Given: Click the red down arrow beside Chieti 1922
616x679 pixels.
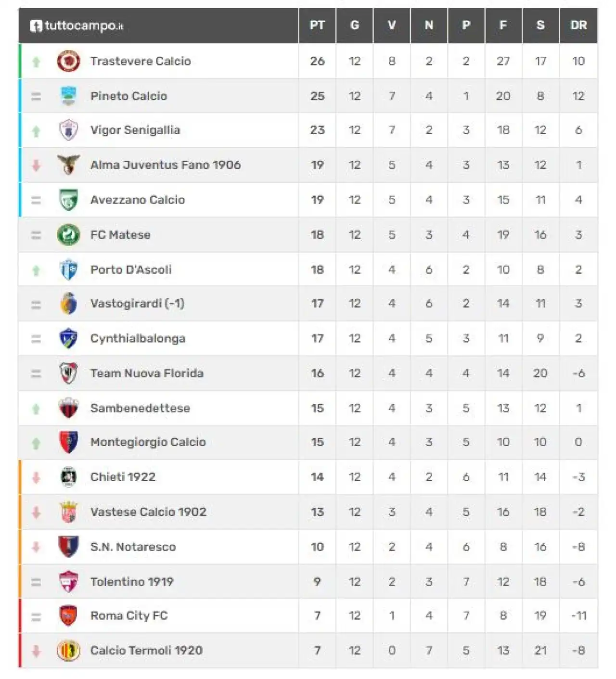Looking at the screenshot, I should pos(36,477).
